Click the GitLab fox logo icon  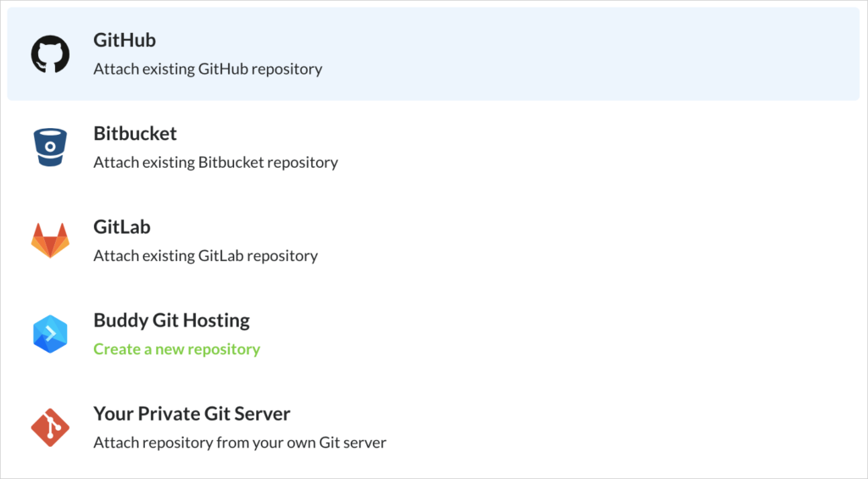tap(50, 240)
